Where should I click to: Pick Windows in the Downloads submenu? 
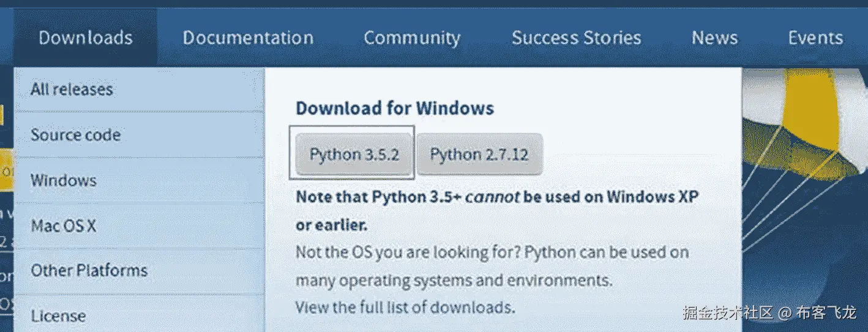(64, 180)
